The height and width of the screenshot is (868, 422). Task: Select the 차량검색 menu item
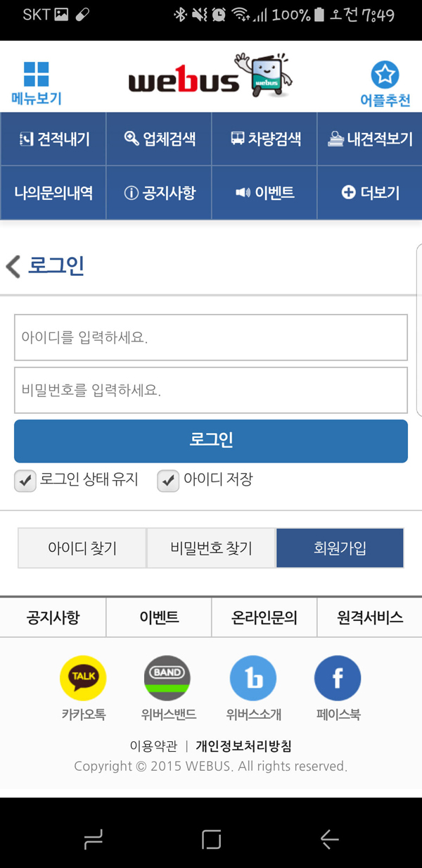tap(264, 139)
